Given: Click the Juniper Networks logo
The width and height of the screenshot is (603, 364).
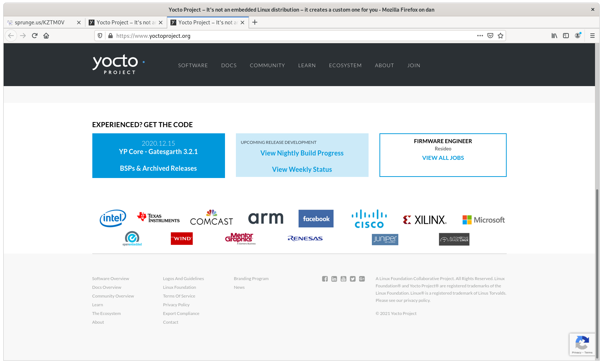Looking at the screenshot, I should point(385,239).
